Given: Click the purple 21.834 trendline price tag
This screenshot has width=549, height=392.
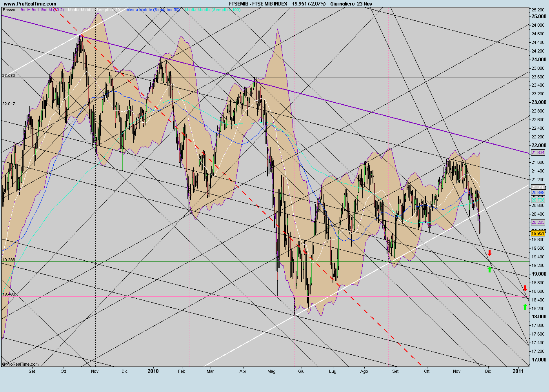Looking at the screenshot, I should tap(538, 152).
